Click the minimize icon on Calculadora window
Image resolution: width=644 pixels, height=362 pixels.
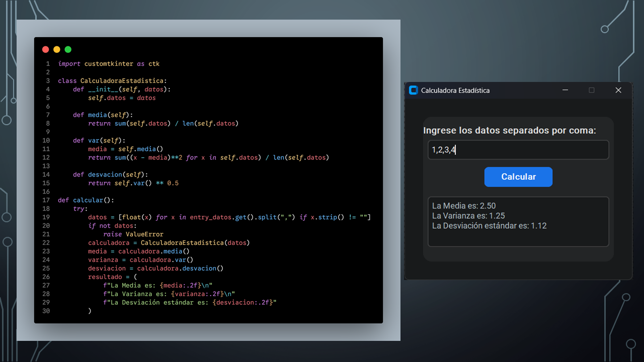pyautogui.click(x=565, y=90)
